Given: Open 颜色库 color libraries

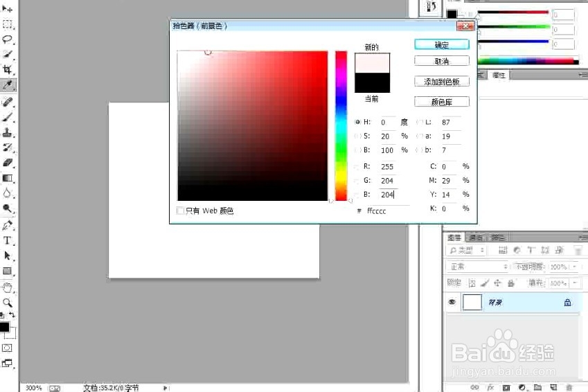Looking at the screenshot, I should click(442, 102).
